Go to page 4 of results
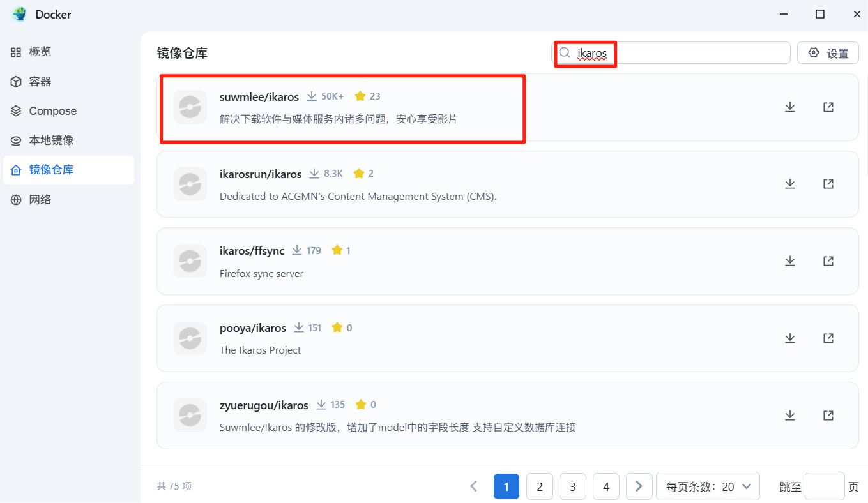The height and width of the screenshot is (503, 868). 606,486
